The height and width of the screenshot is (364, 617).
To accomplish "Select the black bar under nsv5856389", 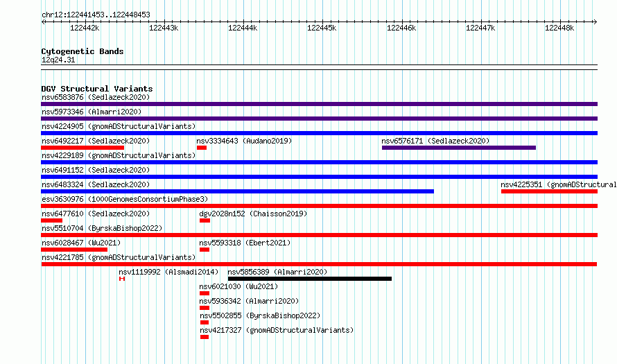I will coord(310,279).
